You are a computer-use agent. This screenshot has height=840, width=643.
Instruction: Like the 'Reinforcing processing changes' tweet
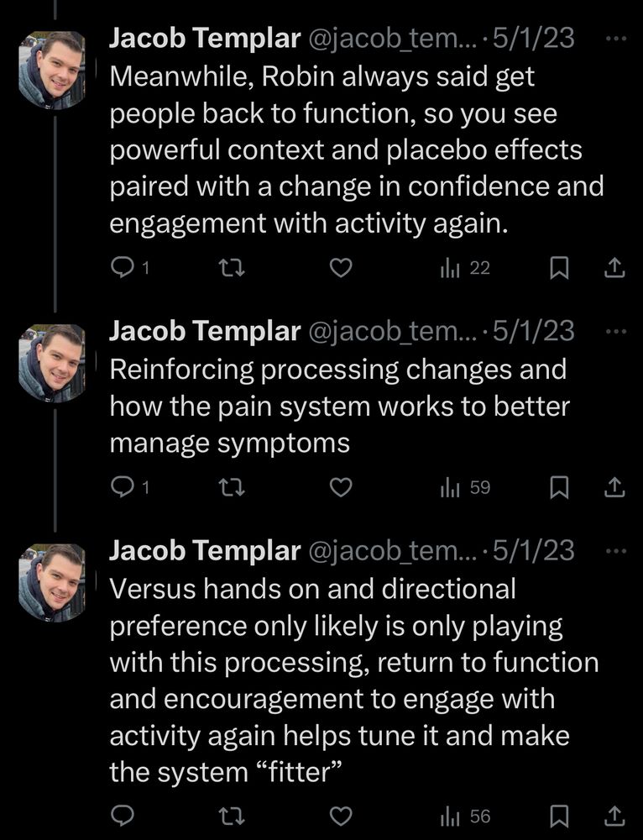pos(339,487)
